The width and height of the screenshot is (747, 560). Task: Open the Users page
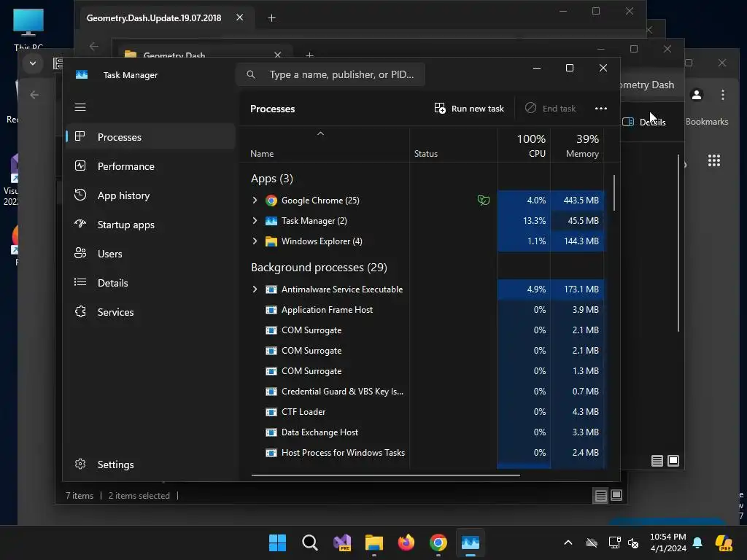(150, 254)
